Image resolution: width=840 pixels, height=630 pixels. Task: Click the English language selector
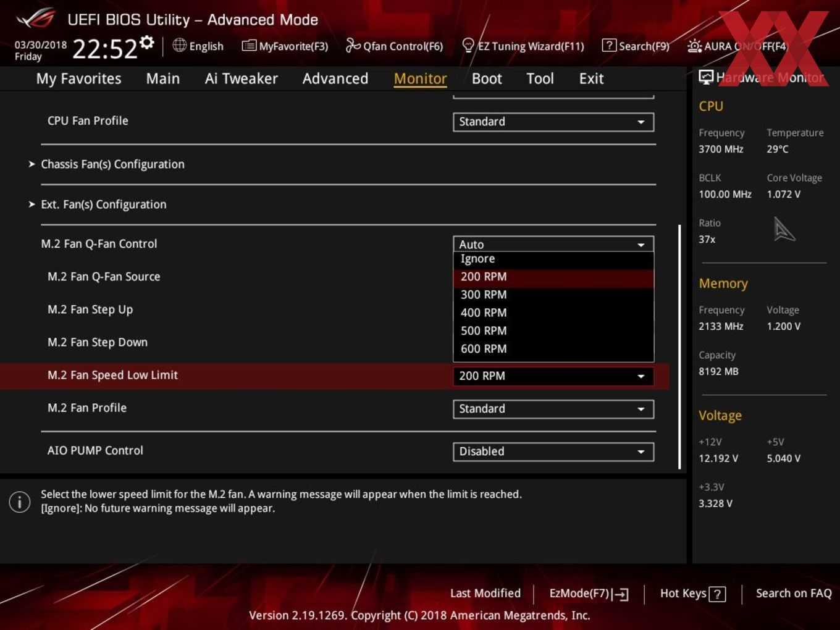[x=198, y=46]
